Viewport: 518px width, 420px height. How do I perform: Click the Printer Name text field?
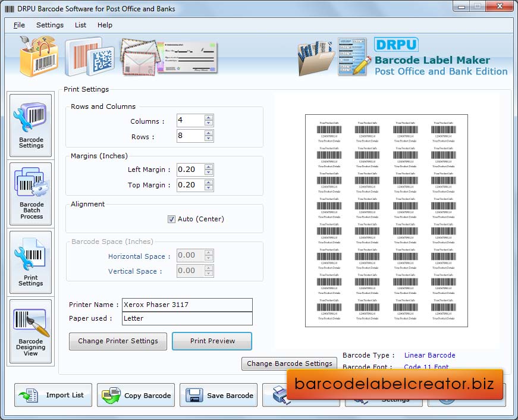187,305
